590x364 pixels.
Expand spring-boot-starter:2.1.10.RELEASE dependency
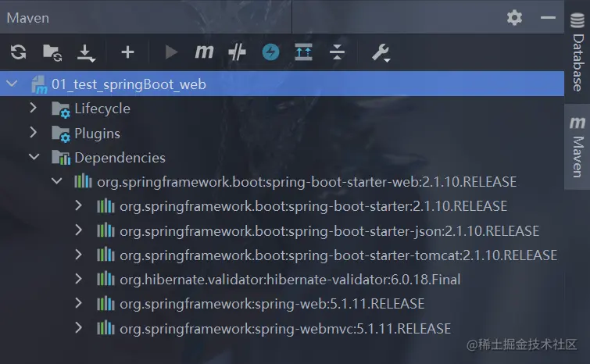pos(78,205)
